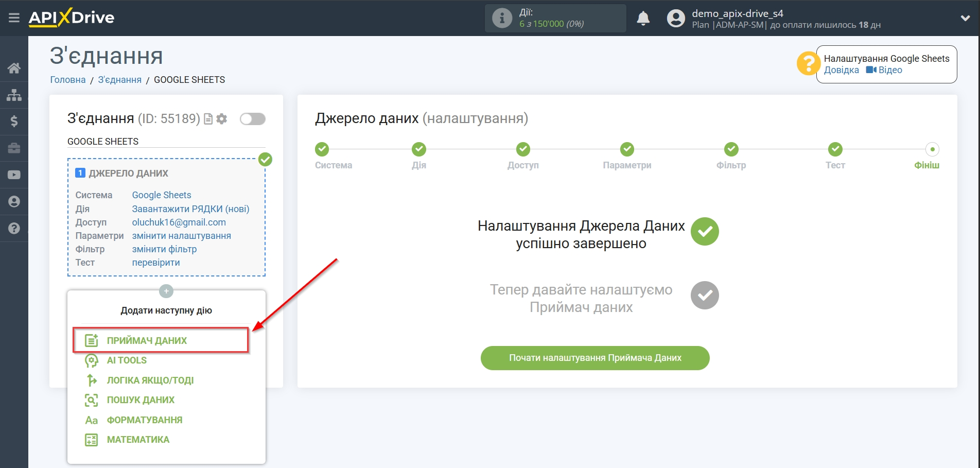Click the gray receiver checkmark icon
This screenshot has width=980, height=468.
(705, 295)
